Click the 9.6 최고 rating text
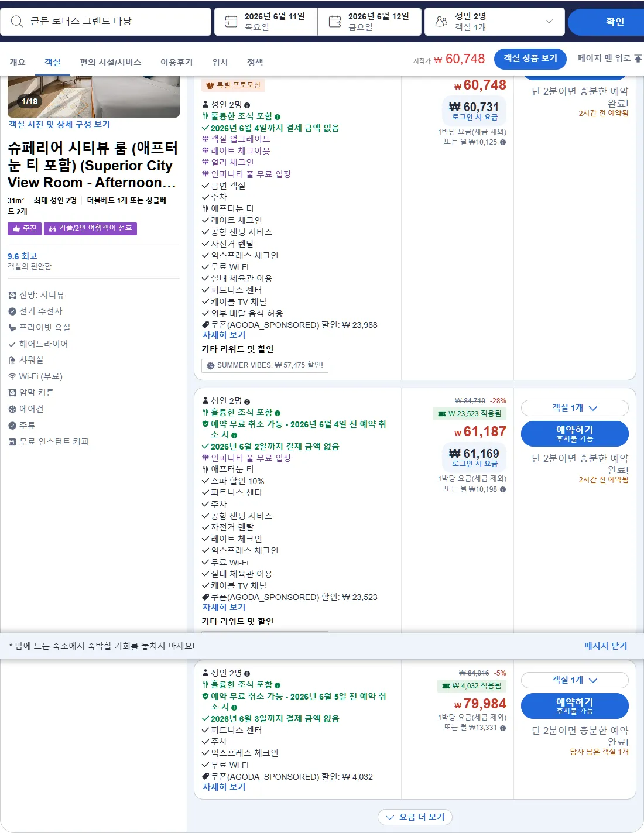The image size is (644, 833). (x=22, y=256)
